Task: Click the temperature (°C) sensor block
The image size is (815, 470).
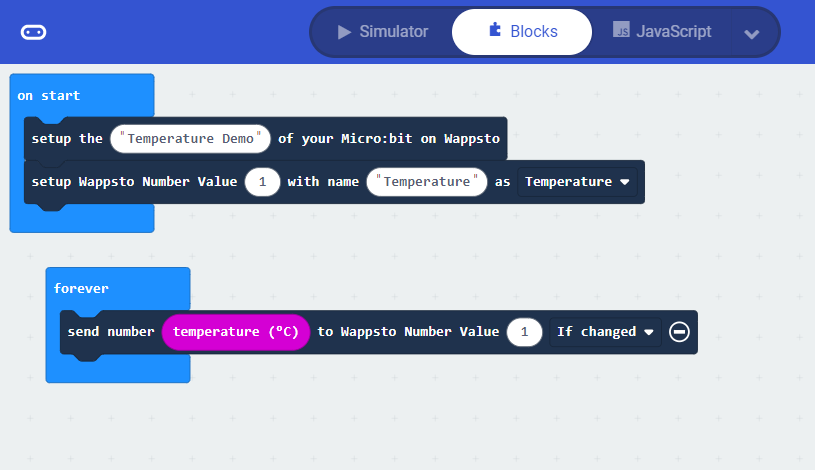Action: pyautogui.click(x=235, y=332)
